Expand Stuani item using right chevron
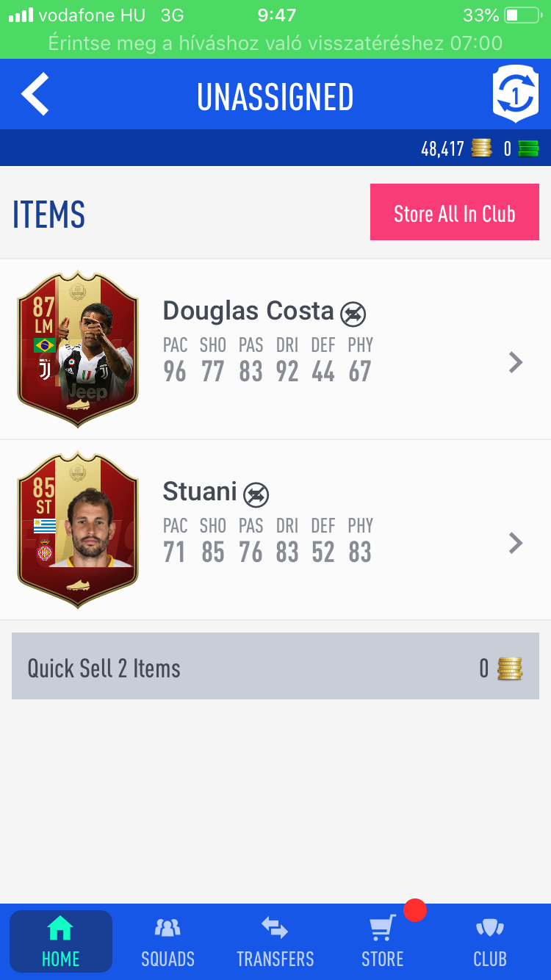The height and width of the screenshot is (980, 551). [516, 543]
